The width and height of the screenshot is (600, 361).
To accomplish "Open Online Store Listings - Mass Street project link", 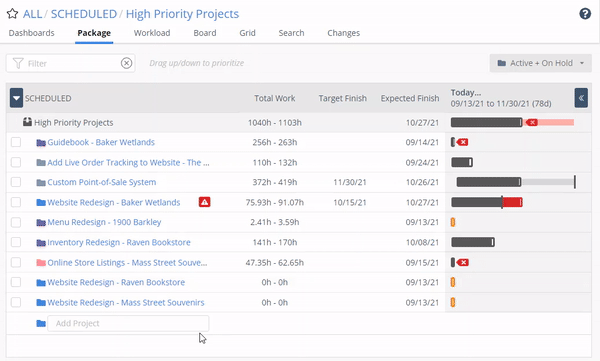I will point(127,263).
